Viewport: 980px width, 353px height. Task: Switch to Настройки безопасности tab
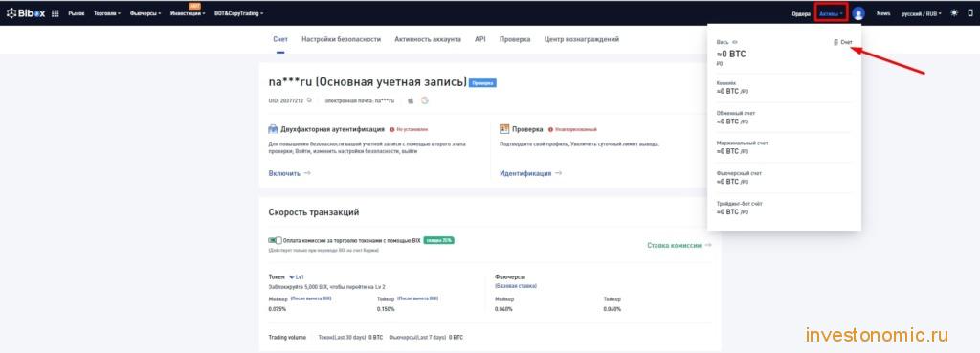[x=341, y=39]
